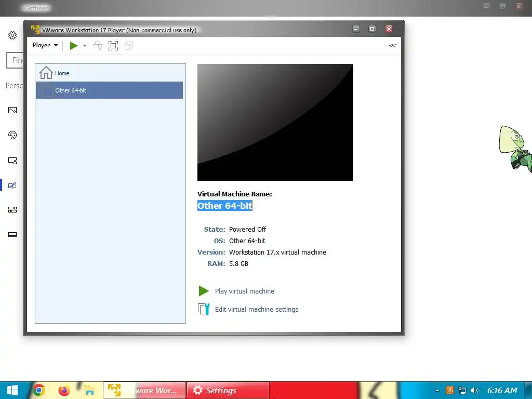
Task: Expand the power options arrow beside Play
Action: click(x=85, y=46)
